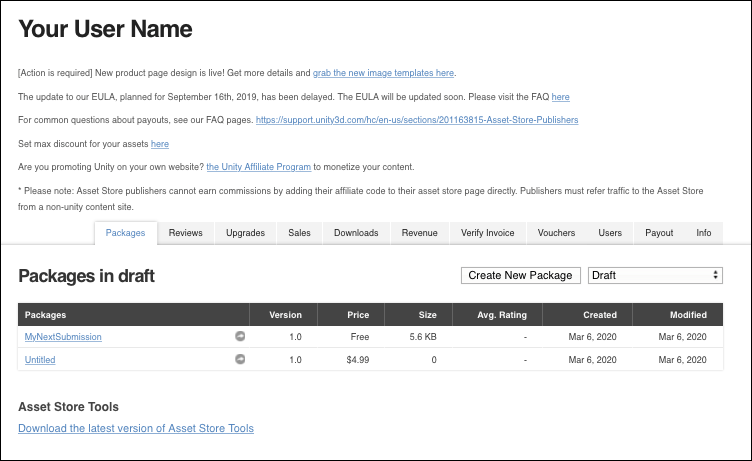752x461 pixels.
Task: Open the Upgrades tab
Action: tap(245, 233)
